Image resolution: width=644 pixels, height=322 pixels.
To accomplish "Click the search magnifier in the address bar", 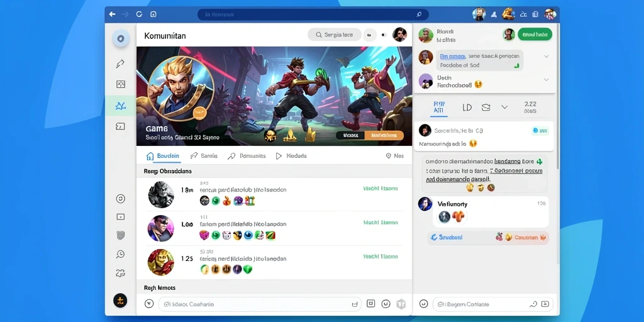I will (x=419, y=14).
